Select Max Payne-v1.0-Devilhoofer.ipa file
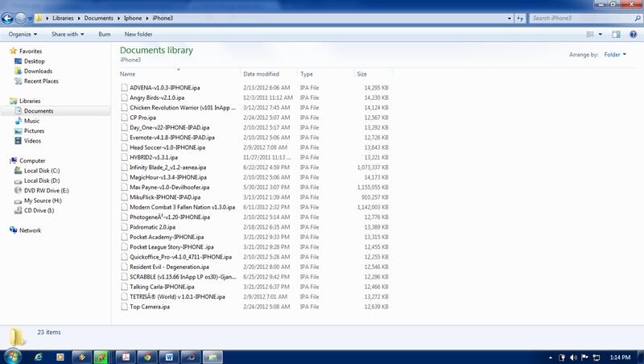Viewport: 644px width, 364px height. (169, 188)
